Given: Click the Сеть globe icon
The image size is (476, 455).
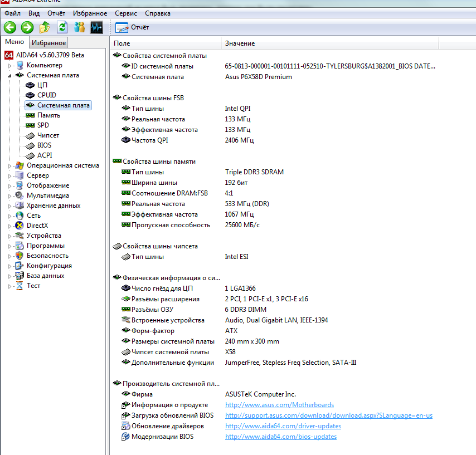Looking at the screenshot, I should 20,216.
